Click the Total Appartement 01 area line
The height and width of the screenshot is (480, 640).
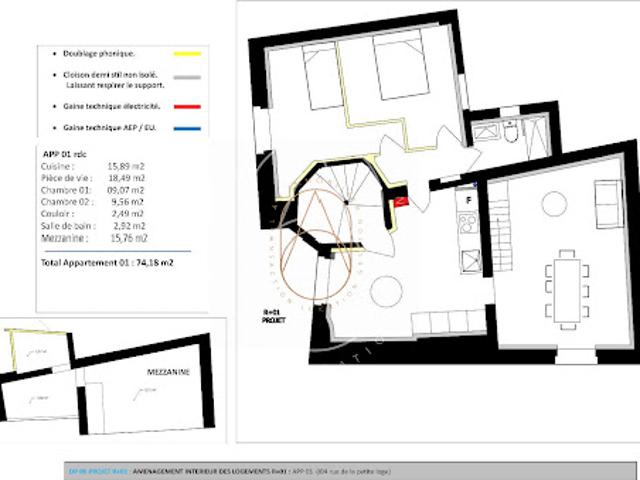(x=107, y=262)
